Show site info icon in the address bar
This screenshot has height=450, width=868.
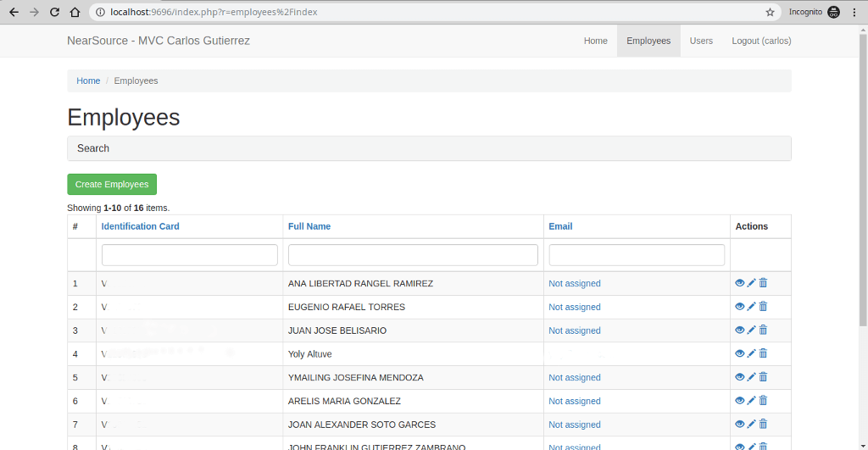click(x=100, y=12)
